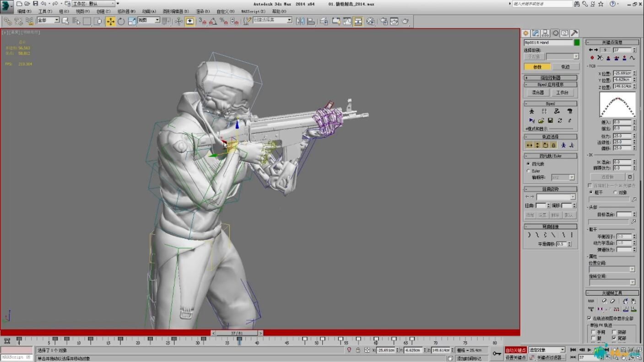Toggle the 自动关键点 auto key button
Viewport: 644px width, 362px height.
pyautogui.click(x=516, y=350)
